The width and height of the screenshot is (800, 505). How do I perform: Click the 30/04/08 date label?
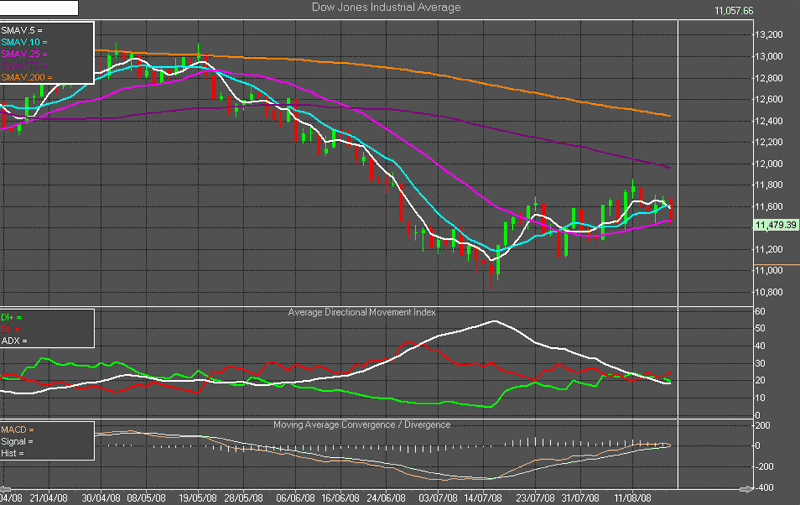101,498
